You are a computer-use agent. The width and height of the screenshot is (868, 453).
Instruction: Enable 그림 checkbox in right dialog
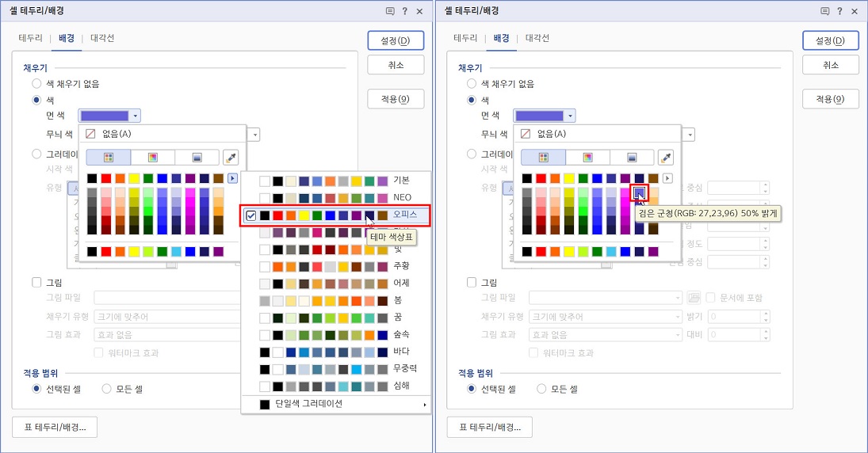[472, 282]
